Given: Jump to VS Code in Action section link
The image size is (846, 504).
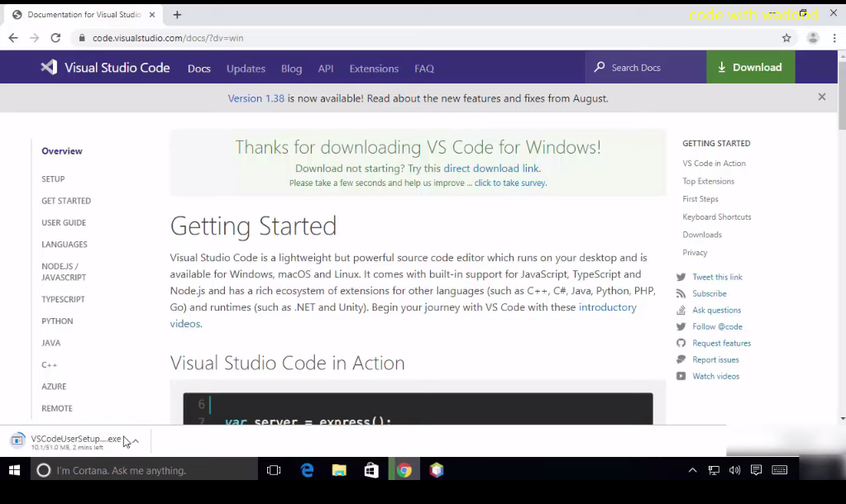Looking at the screenshot, I should (x=714, y=164).
